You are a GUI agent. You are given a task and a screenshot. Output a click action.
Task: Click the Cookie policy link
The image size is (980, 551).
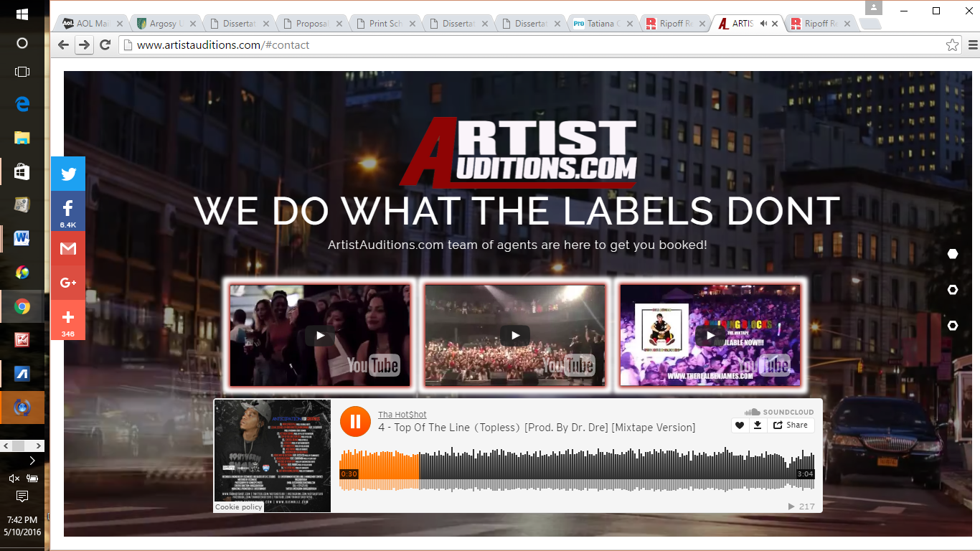pyautogui.click(x=240, y=507)
